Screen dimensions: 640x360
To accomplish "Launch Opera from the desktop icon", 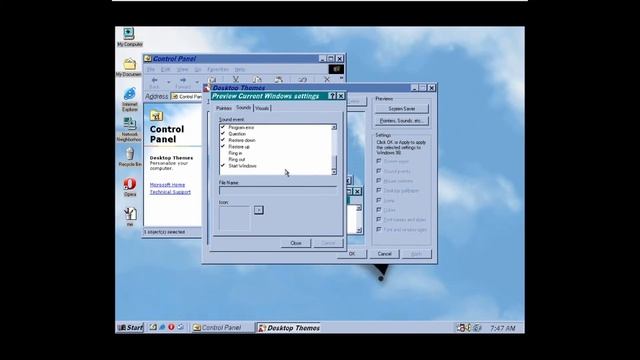I will pyautogui.click(x=130, y=187).
